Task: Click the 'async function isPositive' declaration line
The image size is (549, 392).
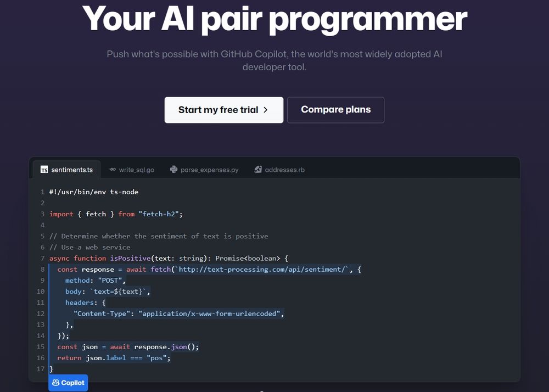Action: pos(169,258)
